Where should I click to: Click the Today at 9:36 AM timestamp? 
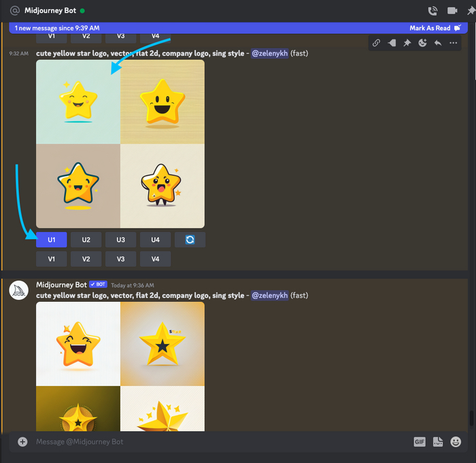133,286
